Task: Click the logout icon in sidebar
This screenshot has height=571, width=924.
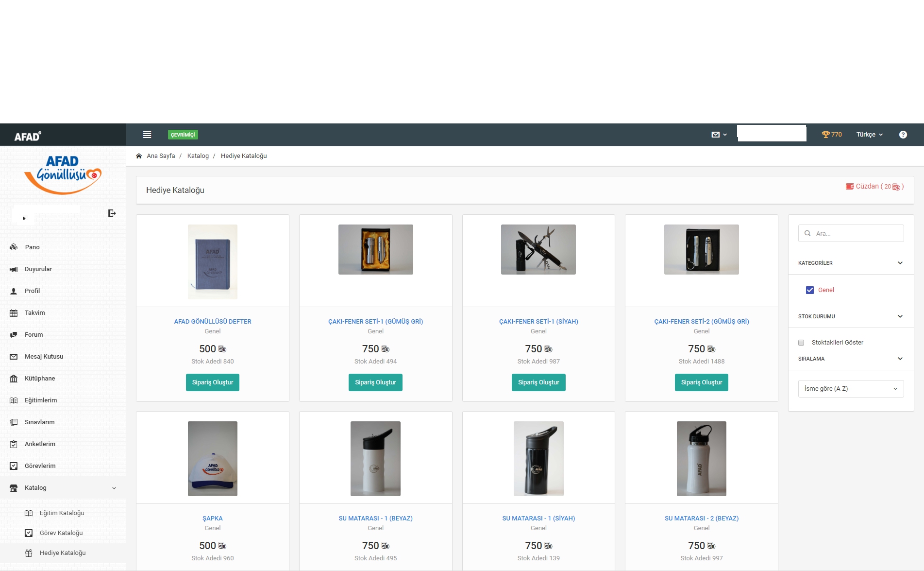Action: [112, 213]
